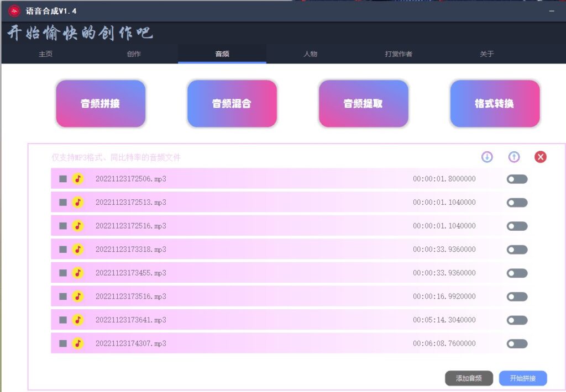Screen dimensions: 566x392
Task: Switch to the 人物 tab
Action: (311, 54)
